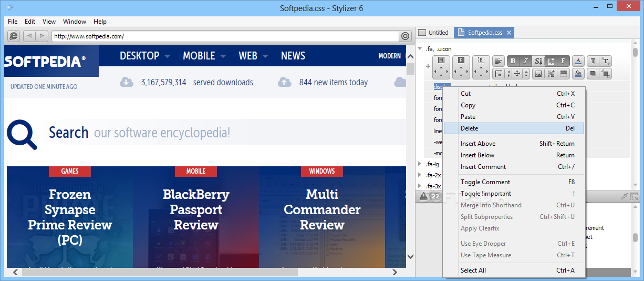Click the warning icon showing 22
Image resolution: width=644 pixels, height=281 pixels.
tap(430, 196)
